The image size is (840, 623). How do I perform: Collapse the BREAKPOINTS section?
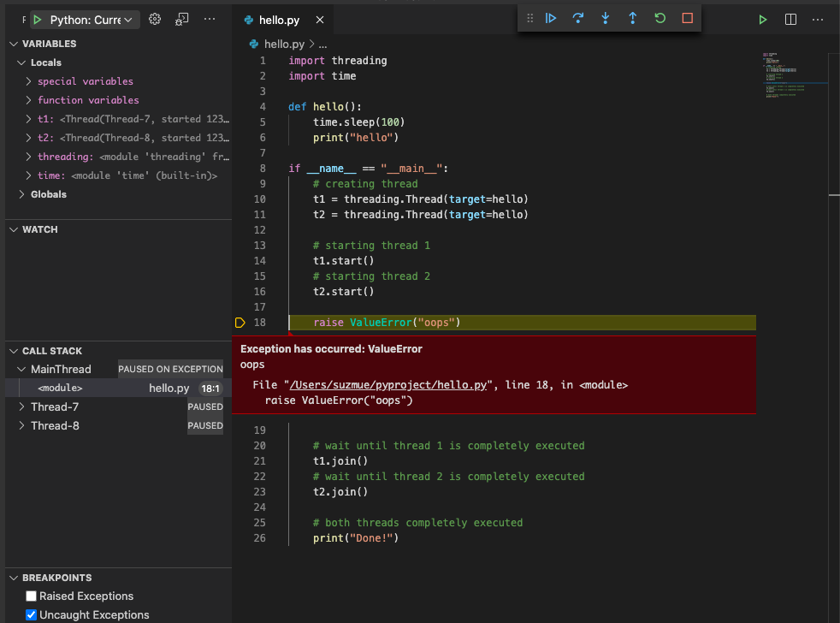tap(14, 578)
